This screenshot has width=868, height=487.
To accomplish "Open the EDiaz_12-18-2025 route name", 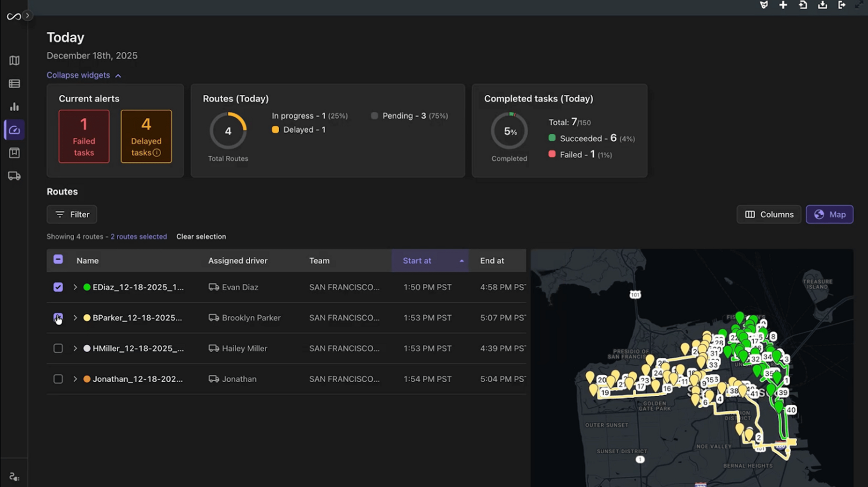I will click(x=138, y=287).
